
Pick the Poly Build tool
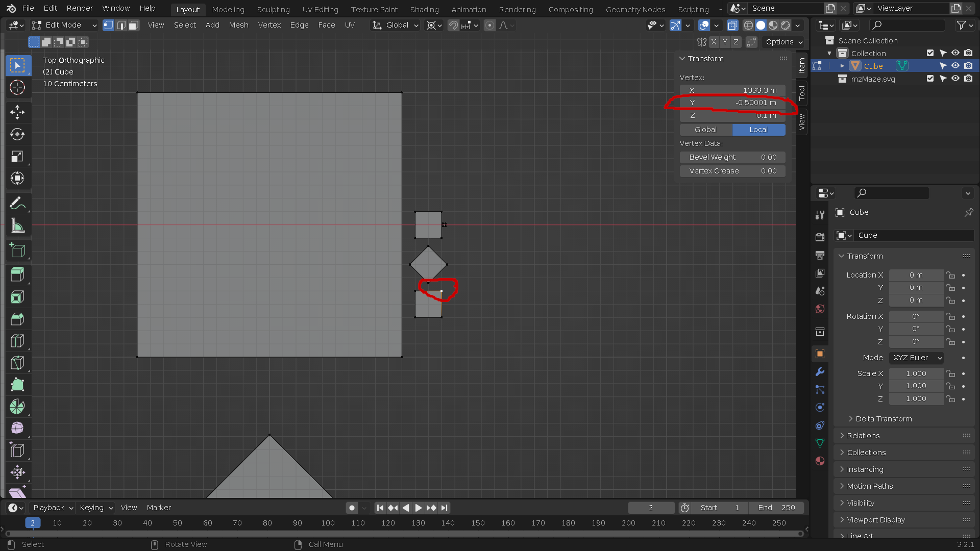[17, 385]
